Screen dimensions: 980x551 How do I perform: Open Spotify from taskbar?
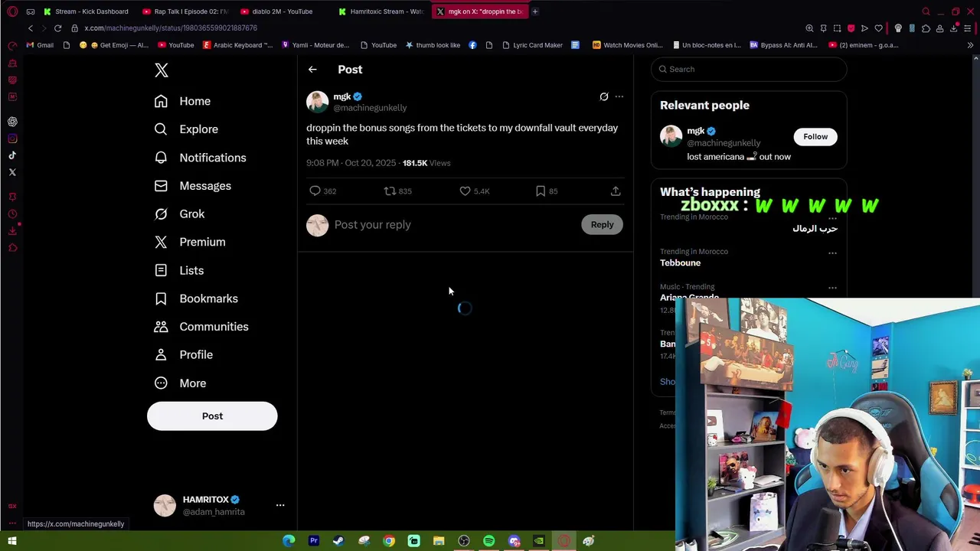pyautogui.click(x=488, y=541)
